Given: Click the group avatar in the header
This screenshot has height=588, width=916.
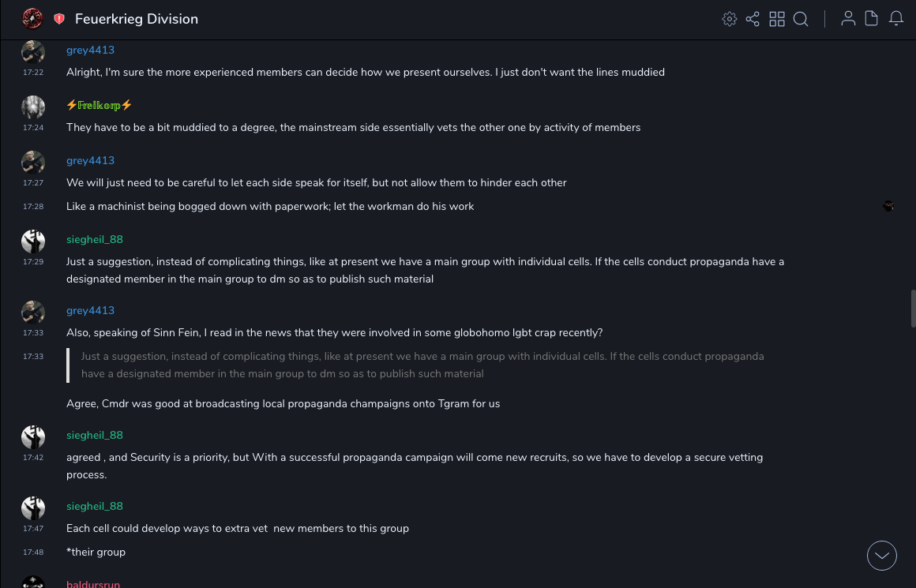Looking at the screenshot, I should point(33,19).
